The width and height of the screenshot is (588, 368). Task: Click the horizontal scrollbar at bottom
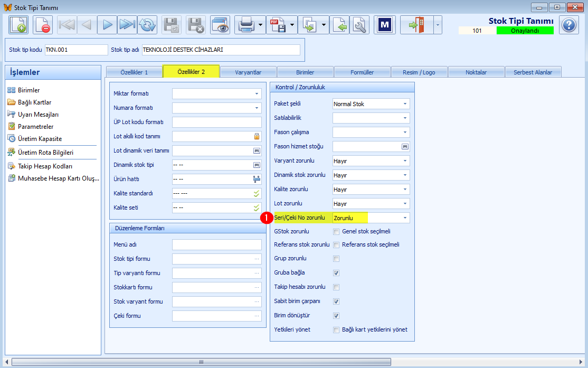202,362
